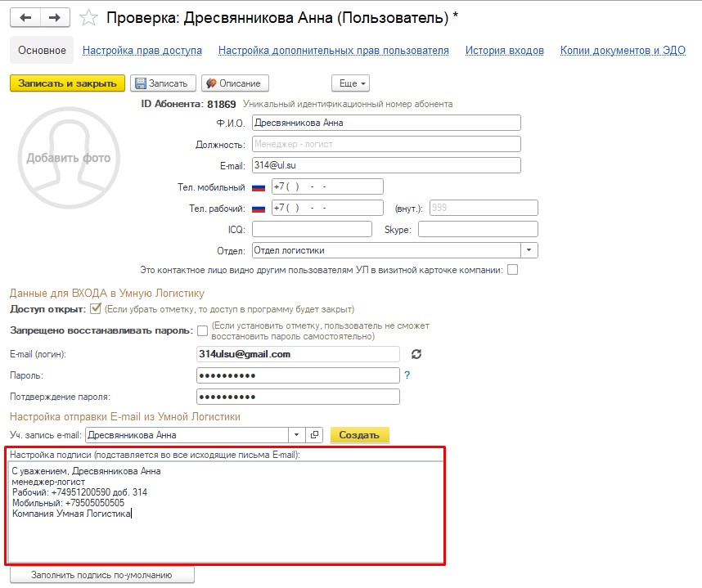Go forward with the right arrow button
702x588 pixels.
[x=55, y=18]
